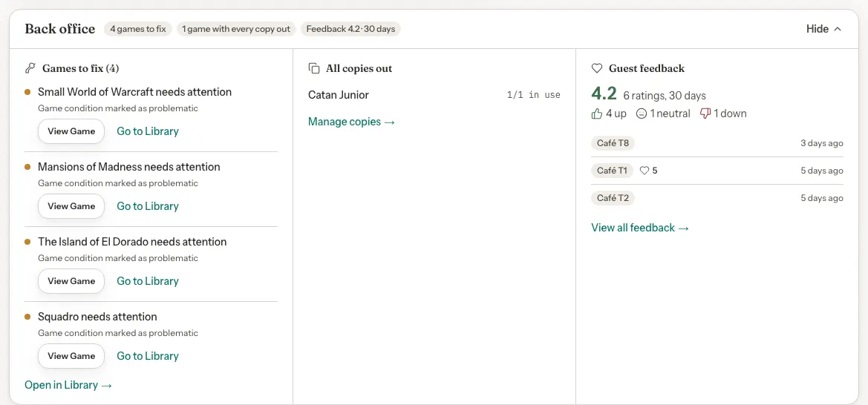Click the heart icon beside Guest feedback

597,68
